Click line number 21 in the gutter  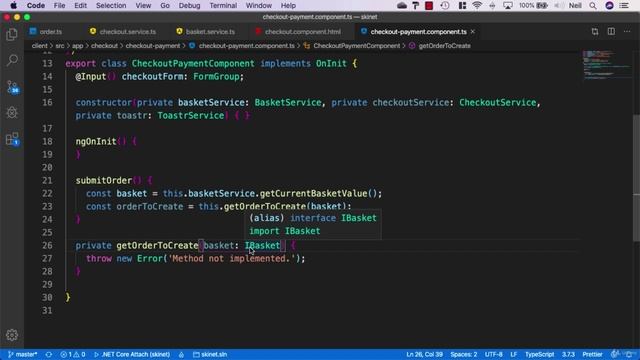click(x=47, y=180)
